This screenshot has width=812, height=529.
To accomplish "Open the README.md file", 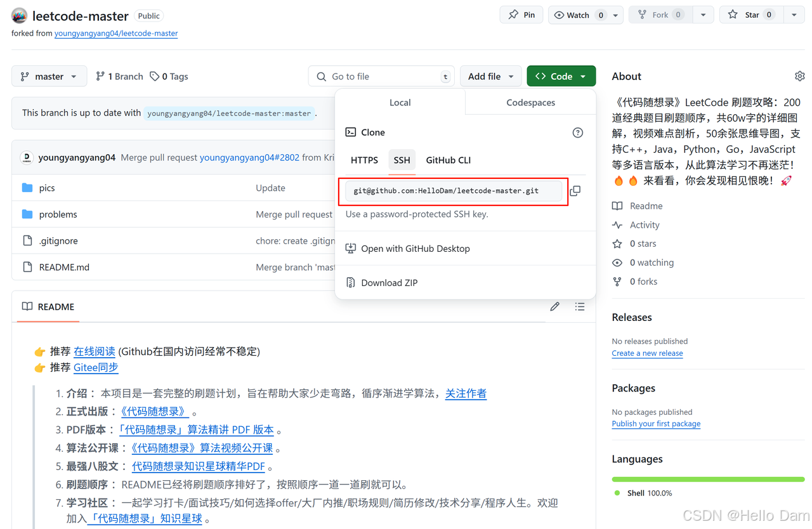I will [x=64, y=267].
